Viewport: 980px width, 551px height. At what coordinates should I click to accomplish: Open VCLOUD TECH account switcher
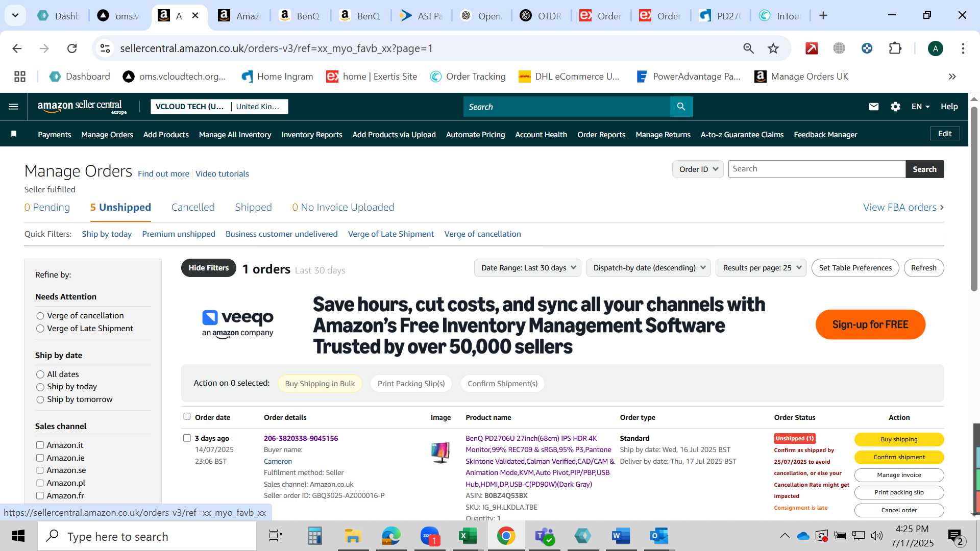coord(219,107)
